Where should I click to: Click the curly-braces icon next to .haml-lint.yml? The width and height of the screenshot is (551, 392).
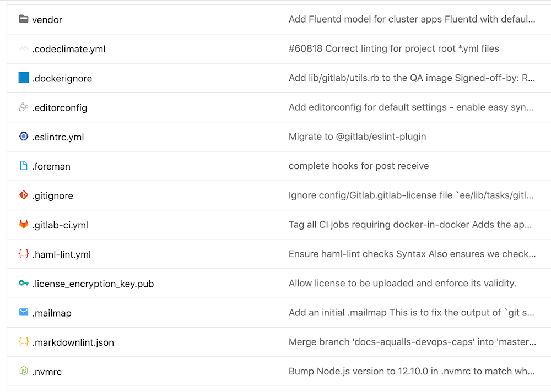click(23, 254)
